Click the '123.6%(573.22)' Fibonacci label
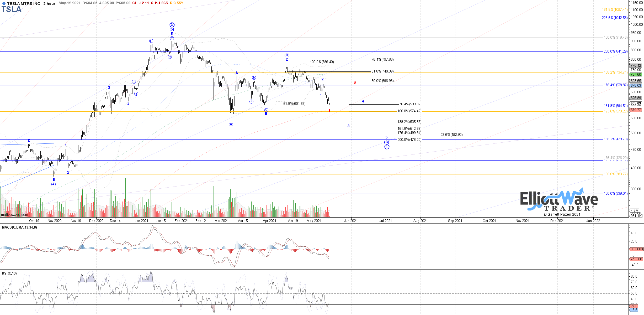The height and width of the screenshot is (315, 644). point(616,111)
